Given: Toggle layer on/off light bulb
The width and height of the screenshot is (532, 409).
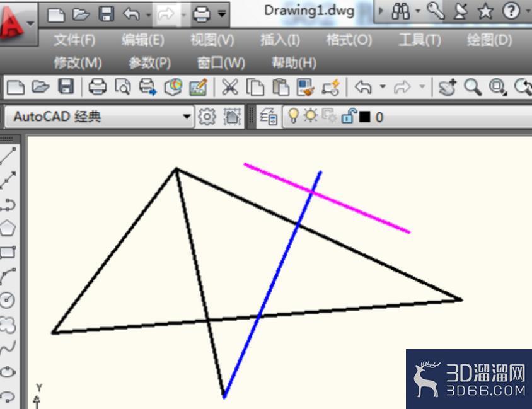Looking at the screenshot, I should coord(293,116).
